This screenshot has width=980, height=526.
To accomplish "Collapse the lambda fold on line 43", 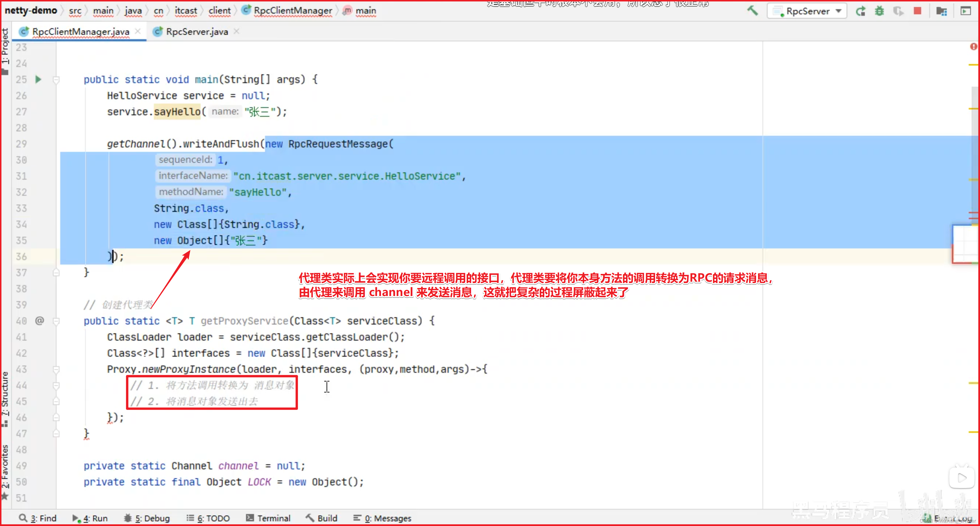I will pyautogui.click(x=56, y=369).
